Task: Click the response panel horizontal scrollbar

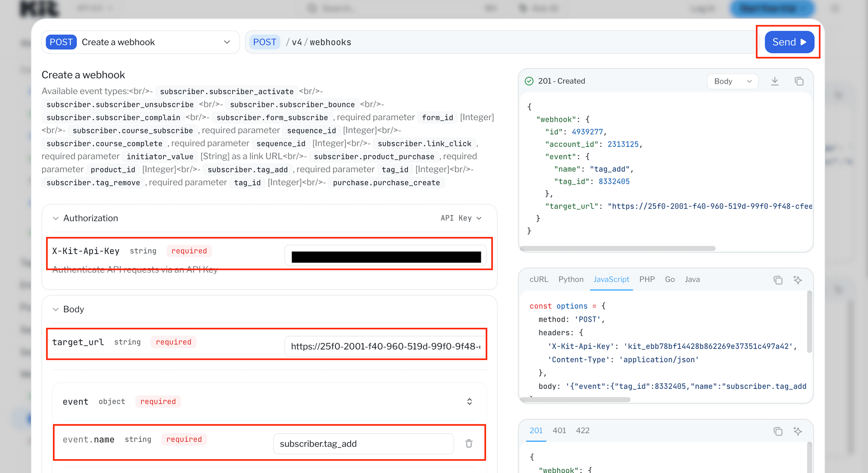Action: point(618,248)
